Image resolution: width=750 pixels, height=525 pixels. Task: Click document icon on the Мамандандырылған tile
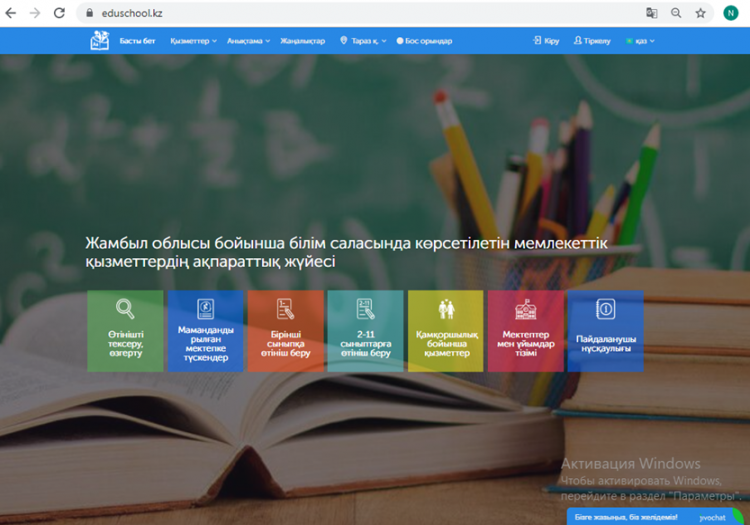coord(206,309)
